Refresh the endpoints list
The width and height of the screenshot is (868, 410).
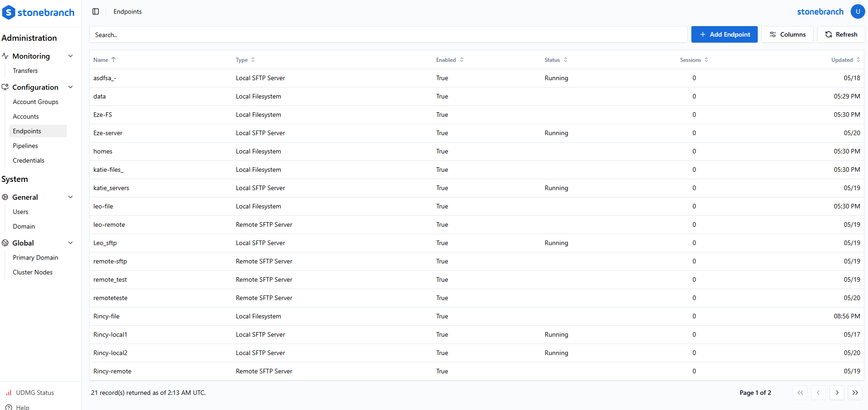841,34
